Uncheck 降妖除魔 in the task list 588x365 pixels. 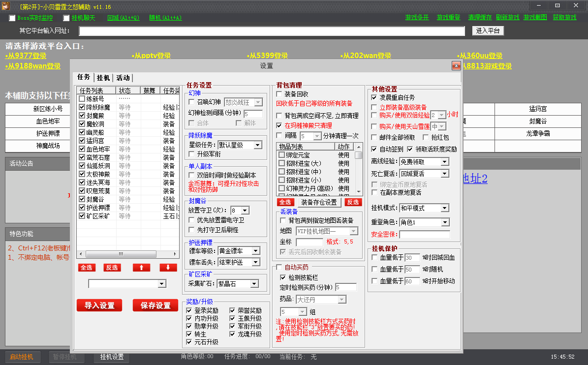[82, 107]
